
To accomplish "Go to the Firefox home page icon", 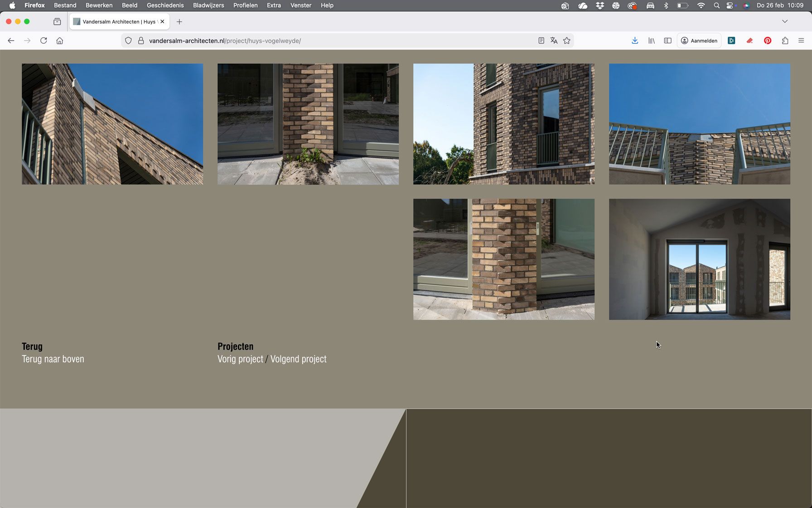I will [60, 41].
